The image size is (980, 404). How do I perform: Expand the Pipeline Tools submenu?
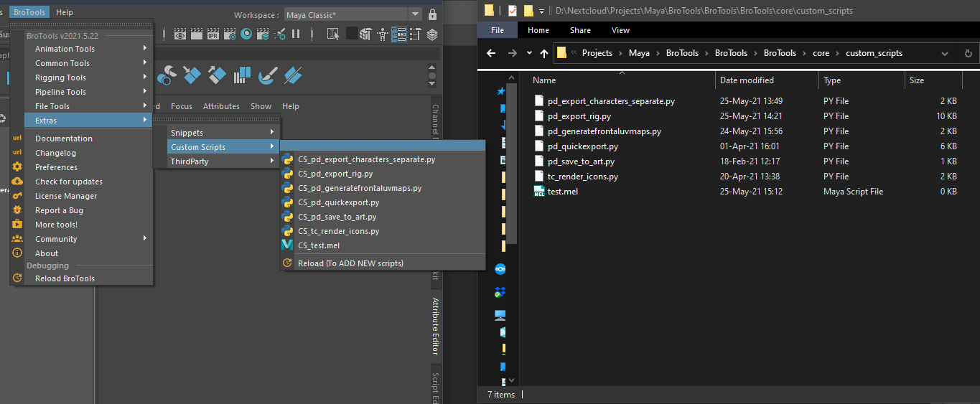88,92
